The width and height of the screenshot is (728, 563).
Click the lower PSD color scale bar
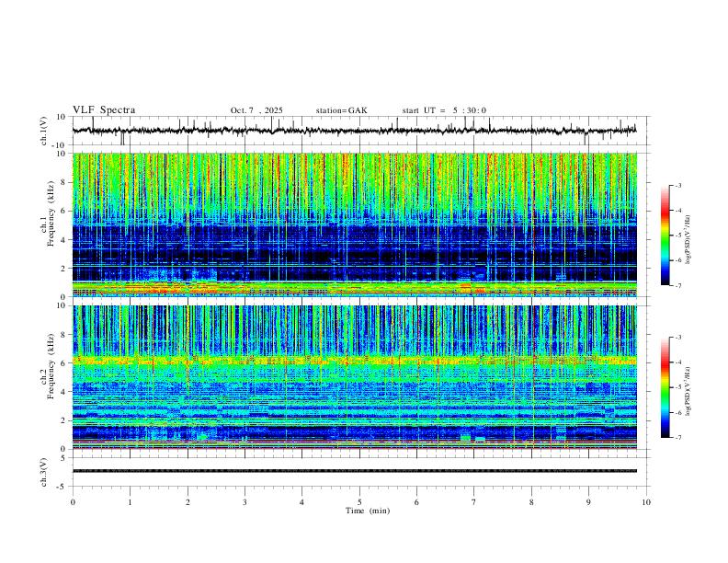pos(665,387)
